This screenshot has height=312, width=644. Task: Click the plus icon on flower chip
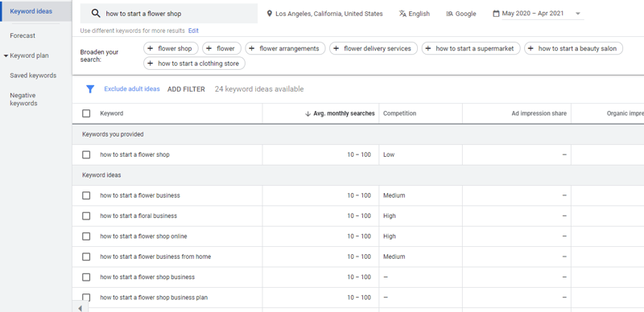209,48
